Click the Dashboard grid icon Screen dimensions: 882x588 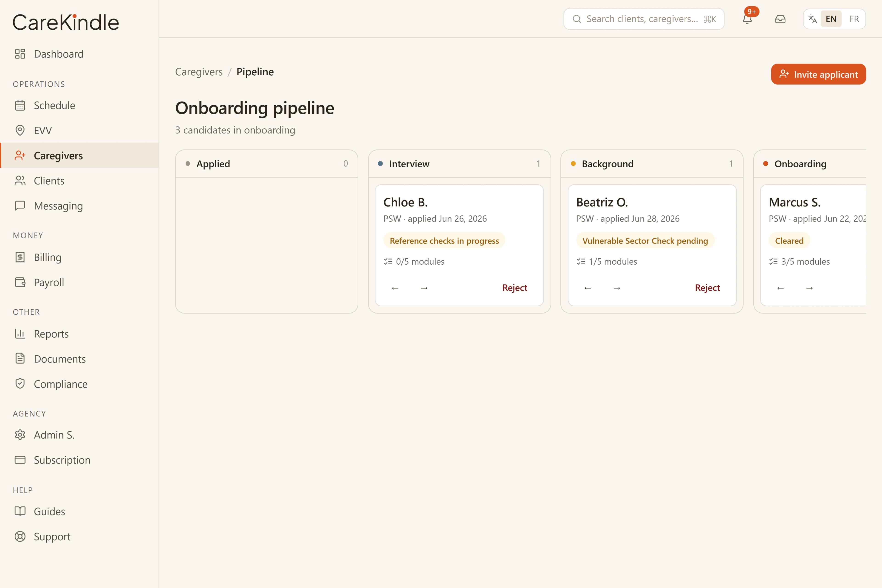[20, 54]
